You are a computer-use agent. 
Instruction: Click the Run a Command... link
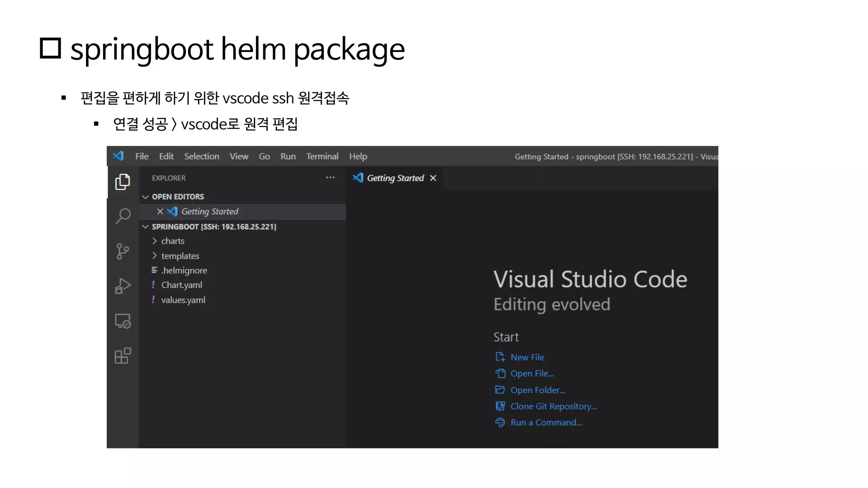[546, 422]
